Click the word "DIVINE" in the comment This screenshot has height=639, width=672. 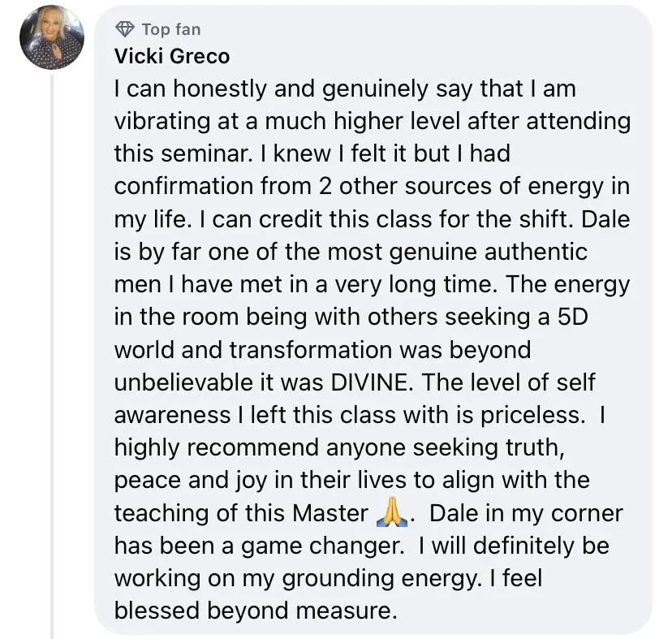[370, 382]
